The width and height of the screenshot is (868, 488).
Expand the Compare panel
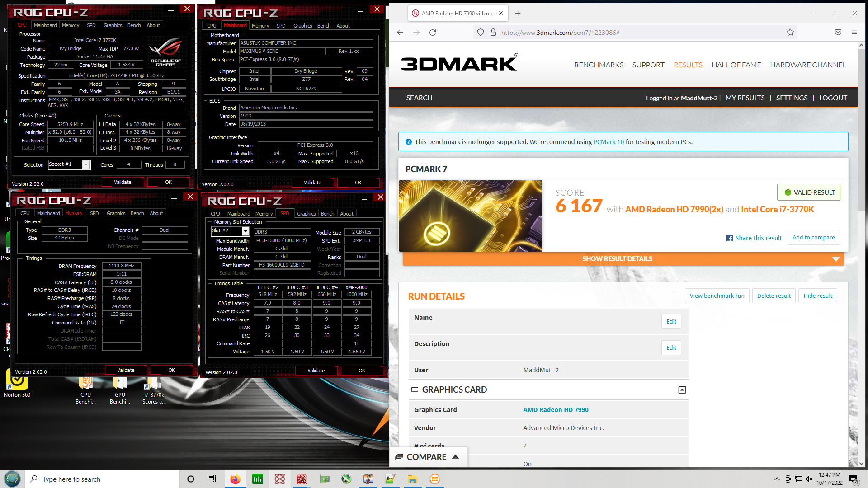coord(428,457)
